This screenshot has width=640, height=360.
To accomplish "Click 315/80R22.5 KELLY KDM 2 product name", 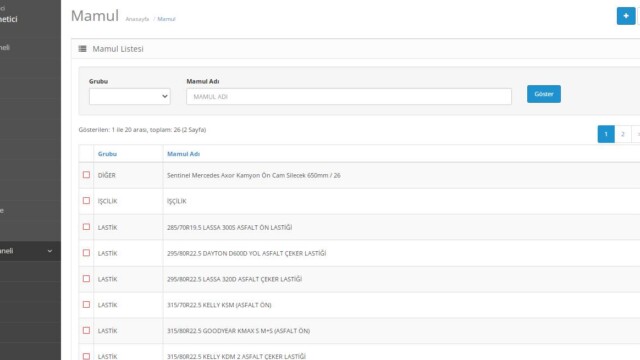I will 236,356.
